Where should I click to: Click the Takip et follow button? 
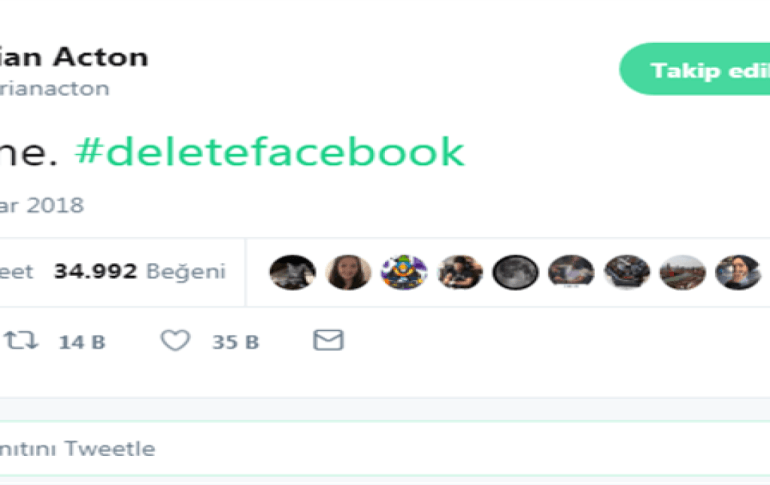[x=695, y=70]
